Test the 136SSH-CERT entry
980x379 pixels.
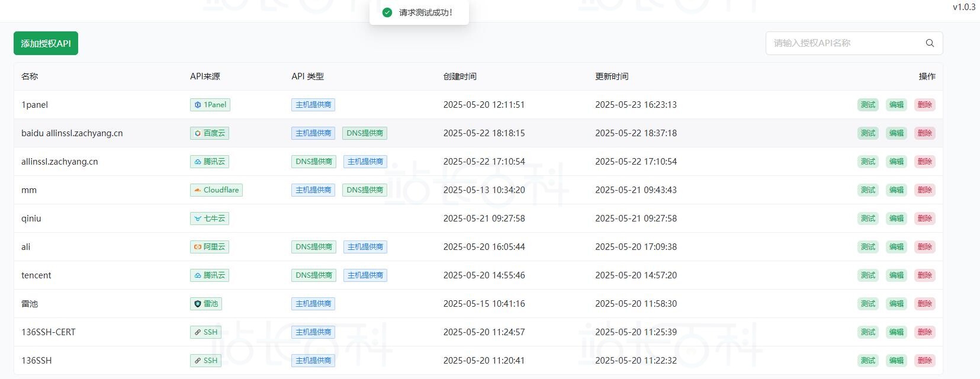tap(868, 332)
